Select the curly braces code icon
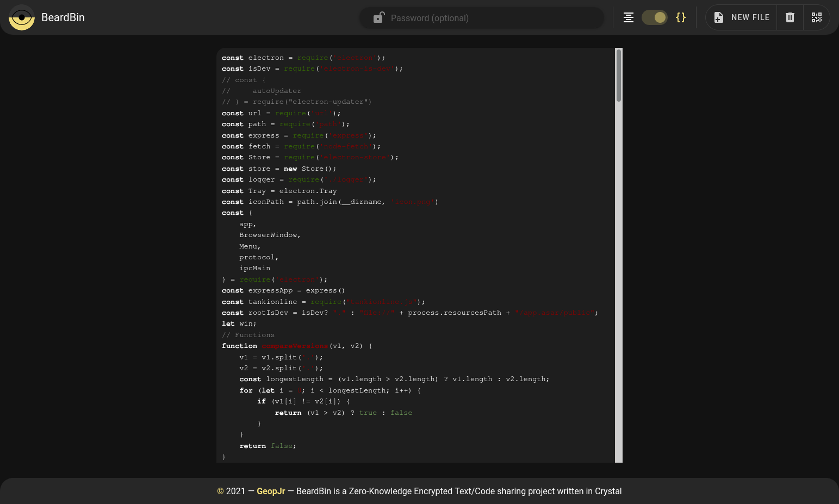 680,17
